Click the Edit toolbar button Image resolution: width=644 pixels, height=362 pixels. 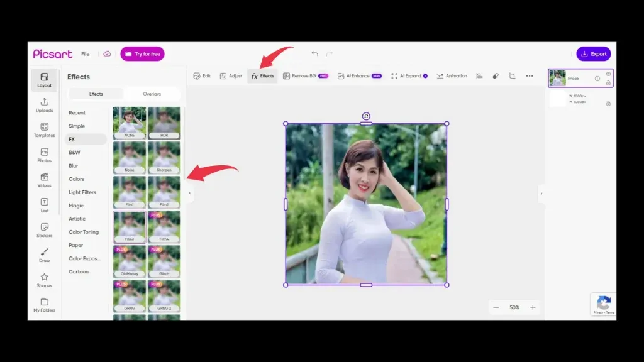(x=202, y=76)
